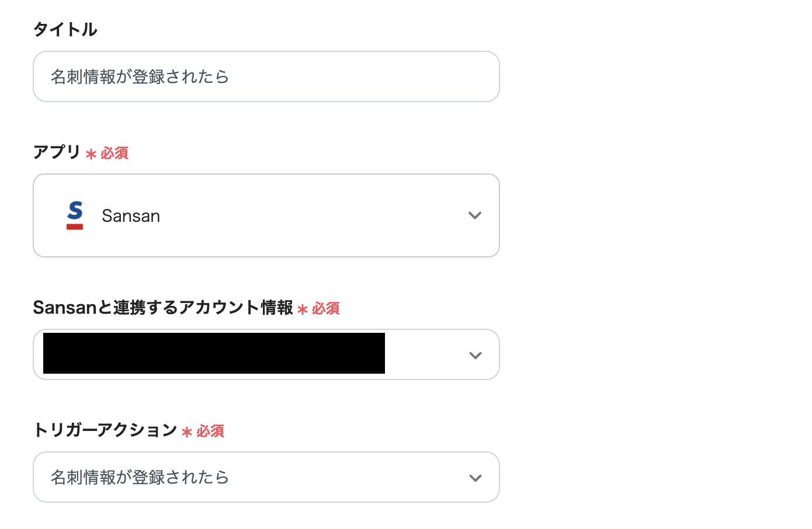This screenshot has width=812, height=529.
Task: Click the トリガーアクション label
Action: click(x=105, y=430)
